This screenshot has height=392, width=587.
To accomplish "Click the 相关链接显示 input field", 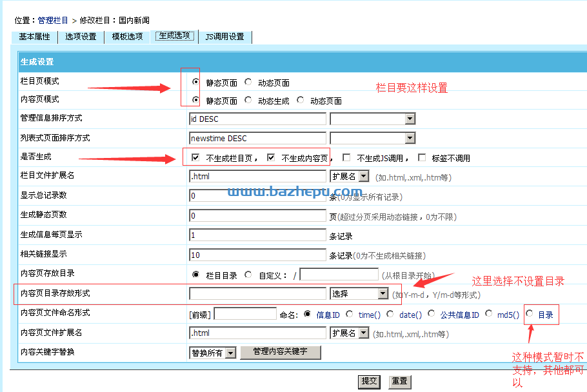I will click(x=257, y=255).
